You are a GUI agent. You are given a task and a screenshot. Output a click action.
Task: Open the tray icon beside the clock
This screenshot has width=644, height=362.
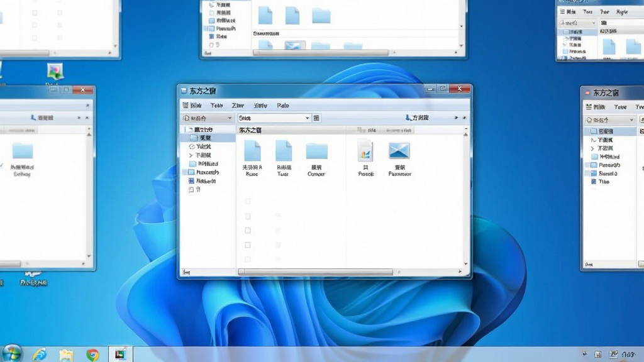[613, 354]
